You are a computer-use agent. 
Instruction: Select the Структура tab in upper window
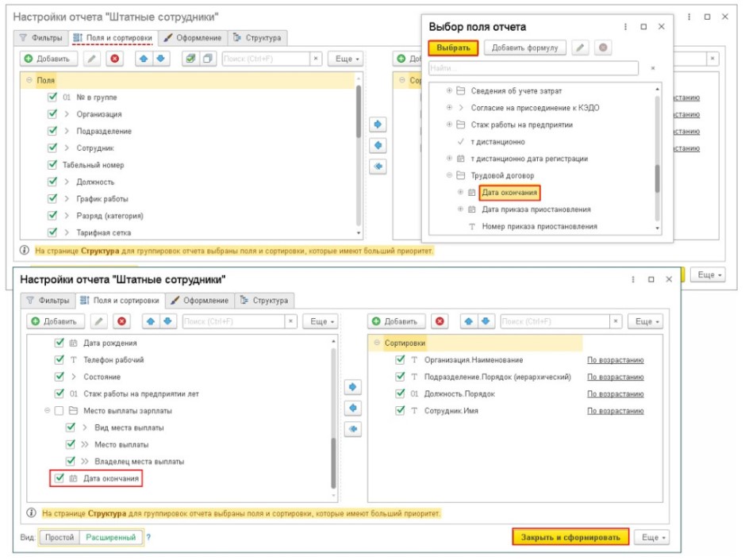(x=257, y=37)
